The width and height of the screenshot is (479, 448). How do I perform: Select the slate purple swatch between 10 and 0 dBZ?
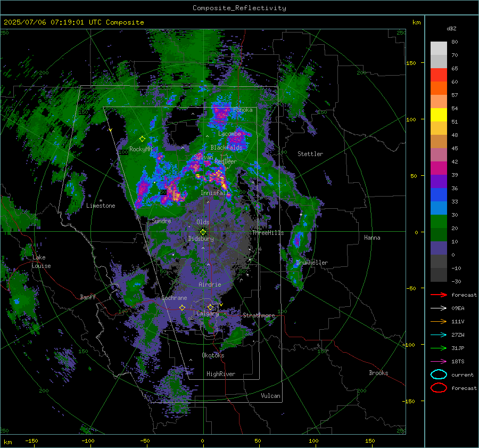click(x=439, y=248)
